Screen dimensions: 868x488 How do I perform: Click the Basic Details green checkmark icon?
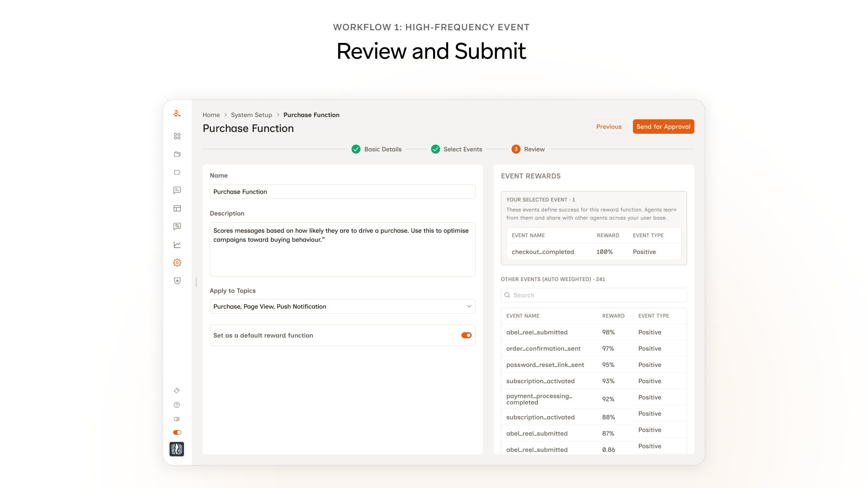click(x=356, y=149)
